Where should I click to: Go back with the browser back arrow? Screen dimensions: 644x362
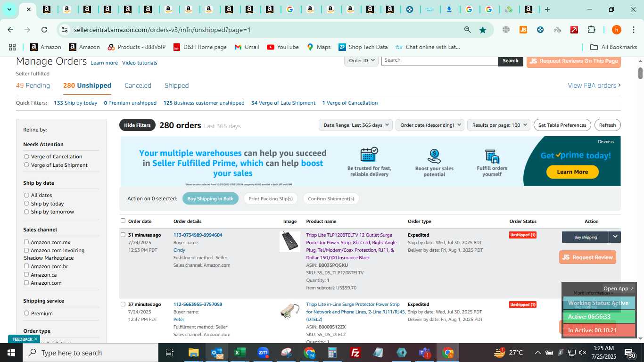[x=10, y=30]
